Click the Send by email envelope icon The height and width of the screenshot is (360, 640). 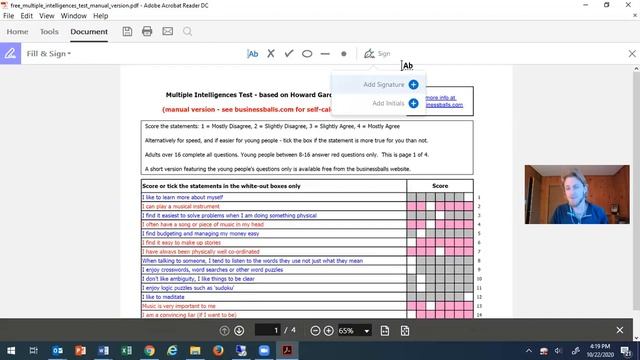[167, 31]
